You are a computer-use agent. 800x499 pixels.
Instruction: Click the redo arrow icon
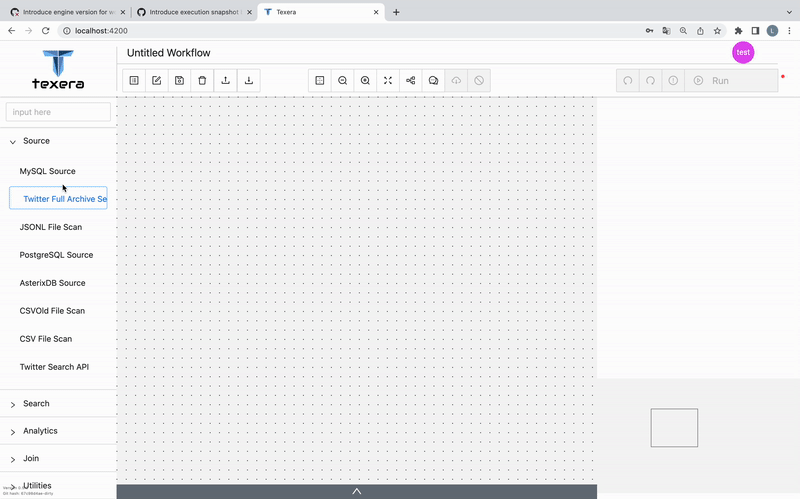pyautogui.click(x=651, y=81)
